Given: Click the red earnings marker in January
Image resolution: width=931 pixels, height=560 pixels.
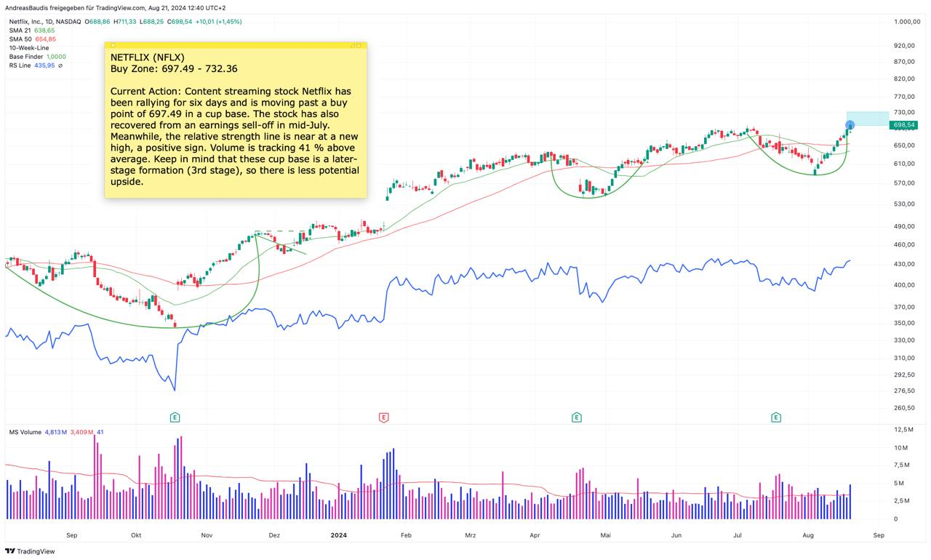Looking at the screenshot, I should coord(383,417).
